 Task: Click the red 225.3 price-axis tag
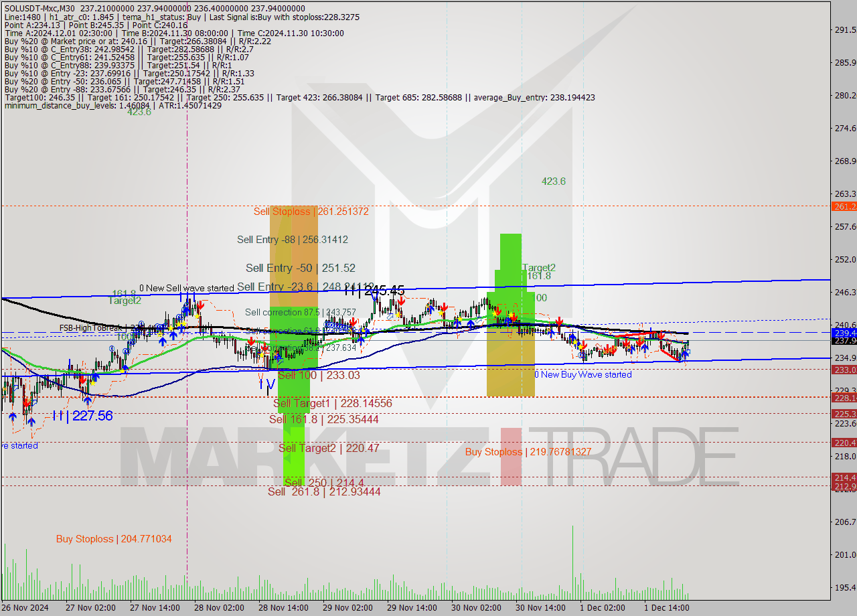coord(844,413)
